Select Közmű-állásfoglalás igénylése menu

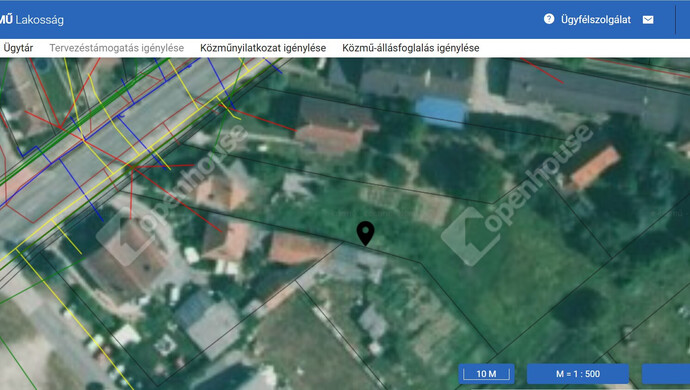(411, 48)
